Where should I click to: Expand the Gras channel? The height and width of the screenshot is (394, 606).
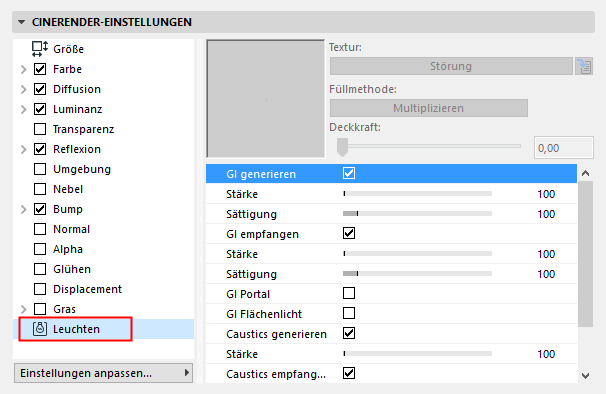click(24, 309)
